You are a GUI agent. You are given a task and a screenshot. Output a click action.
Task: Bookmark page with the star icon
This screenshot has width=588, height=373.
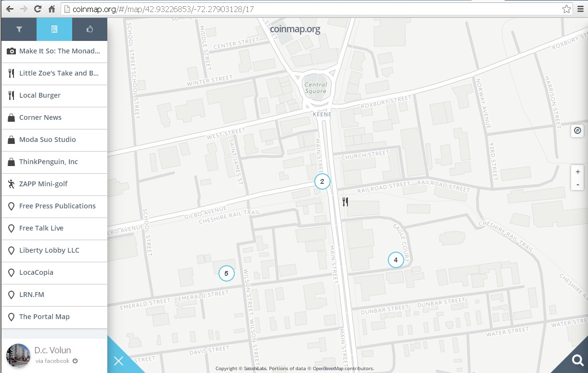(566, 9)
